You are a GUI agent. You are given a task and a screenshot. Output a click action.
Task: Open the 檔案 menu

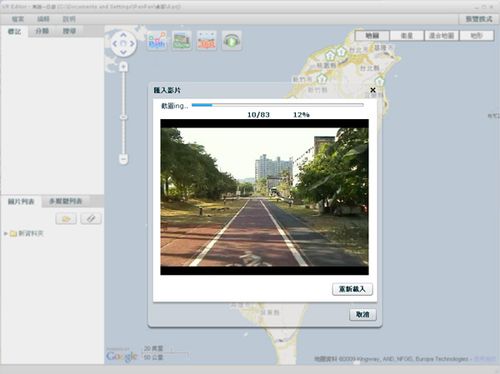(x=18, y=19)
